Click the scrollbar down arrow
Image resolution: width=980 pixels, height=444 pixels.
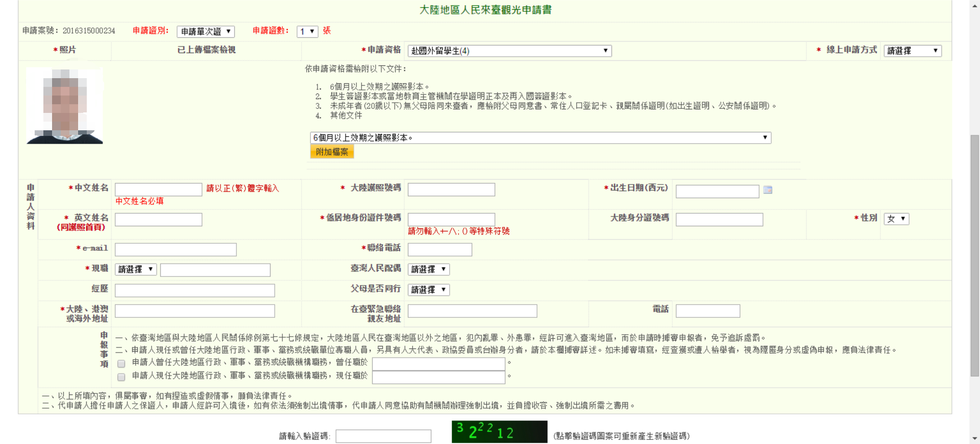point(975,439)
